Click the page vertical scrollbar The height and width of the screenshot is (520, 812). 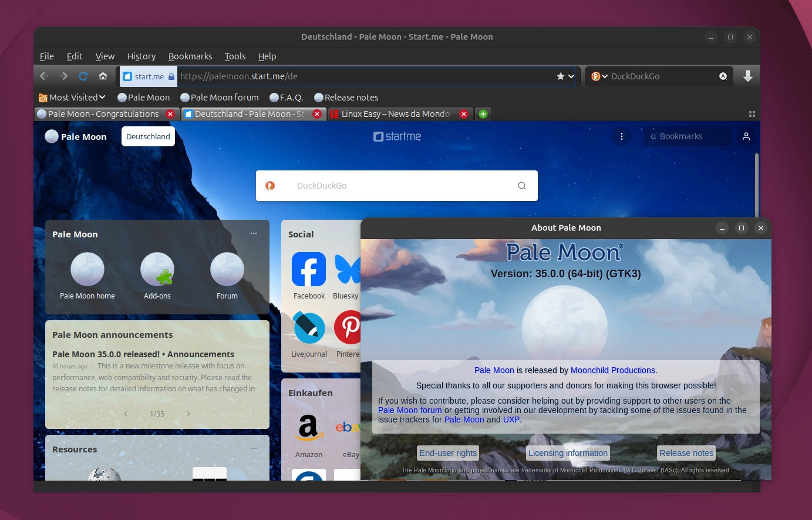[x=757, y=185]
